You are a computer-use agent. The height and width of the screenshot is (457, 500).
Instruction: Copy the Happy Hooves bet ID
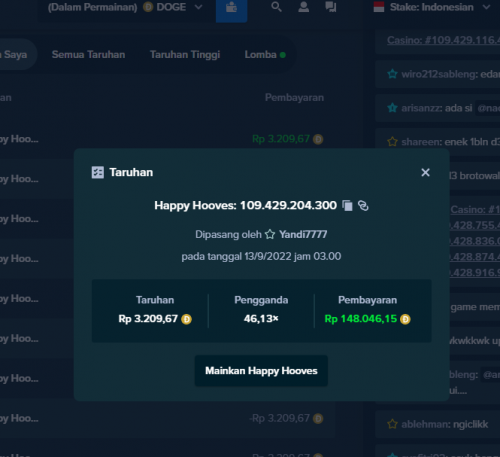(x=347, y=205)
